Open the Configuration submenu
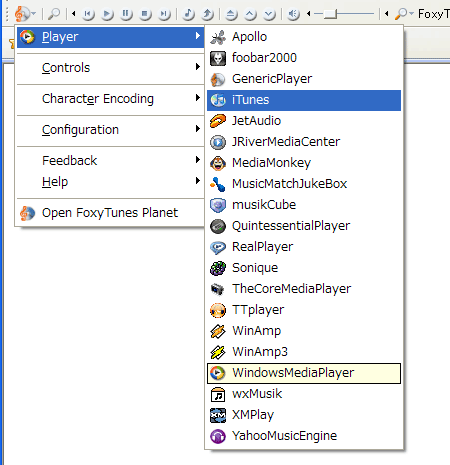This screenshot has height=465, width=450. point(110,130)
